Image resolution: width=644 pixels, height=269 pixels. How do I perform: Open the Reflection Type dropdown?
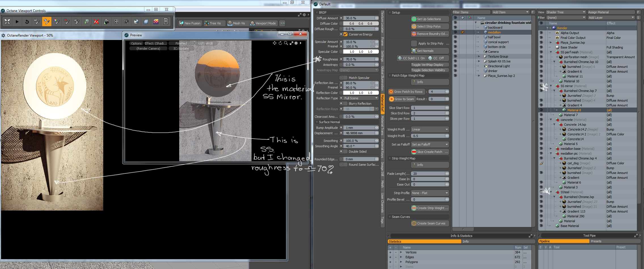point(361,98)
